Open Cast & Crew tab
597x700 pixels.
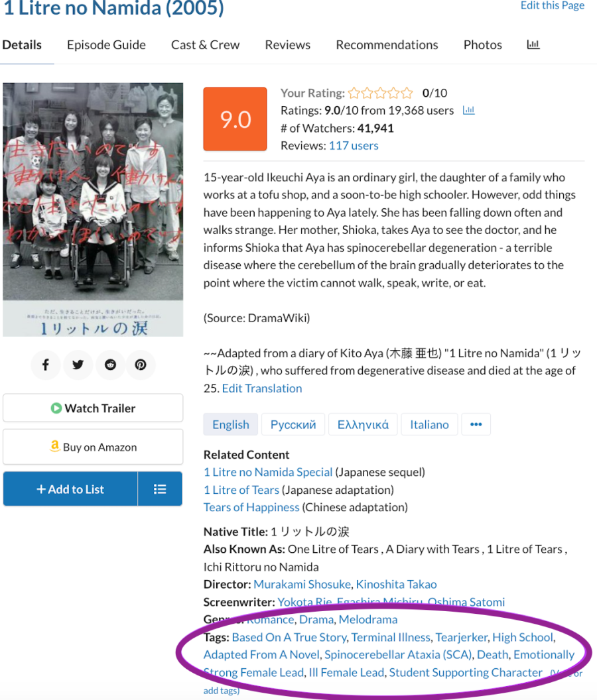205,44
